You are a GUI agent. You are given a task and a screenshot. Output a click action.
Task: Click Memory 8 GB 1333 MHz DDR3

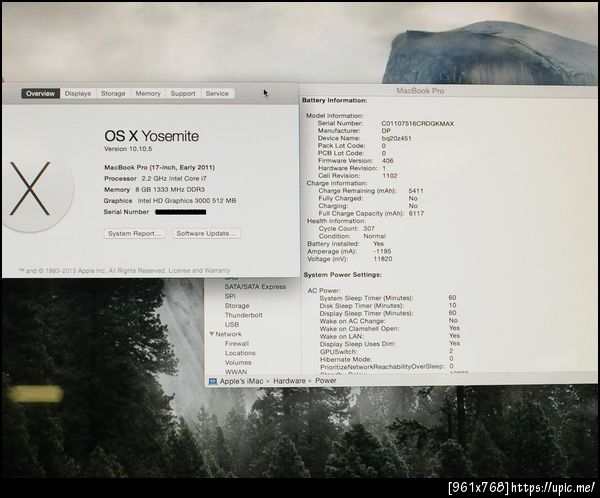coord(154,189)
